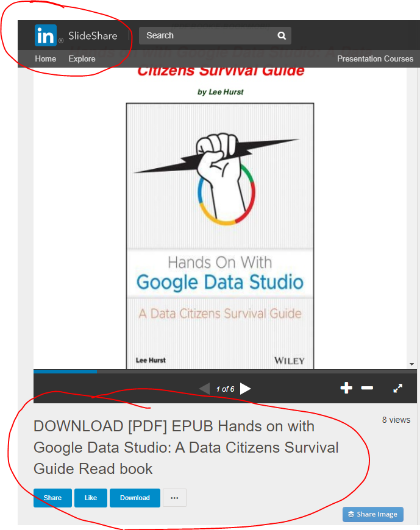420x530 pixels.
Task: Open Presentation Courses menu item
Action: click(x=375, y=59)
